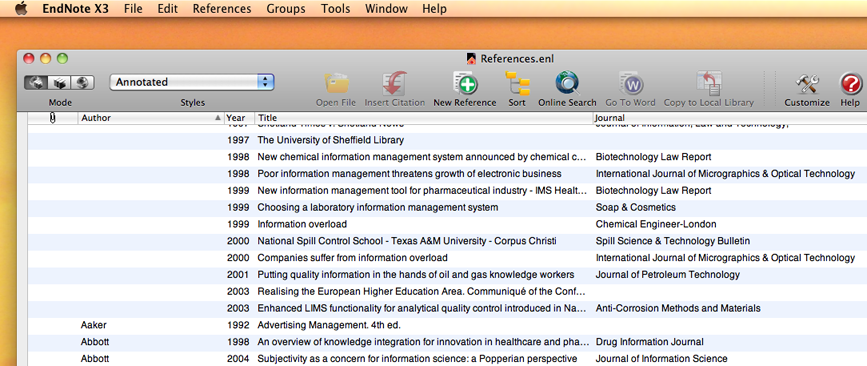Click Copy to Local Library icon
Image resolution: width=867 pixels, height=366 pixels.
coord(708,83)
